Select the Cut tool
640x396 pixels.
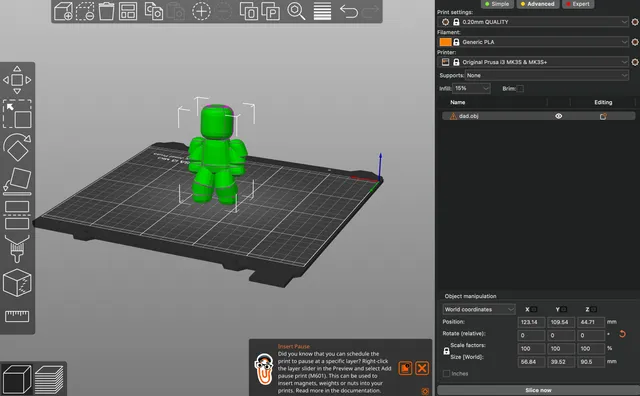17,215
